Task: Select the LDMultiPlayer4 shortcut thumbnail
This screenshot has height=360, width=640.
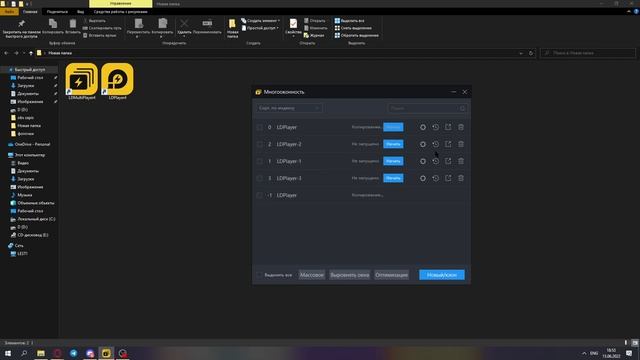Action: [x=82, y=82]
